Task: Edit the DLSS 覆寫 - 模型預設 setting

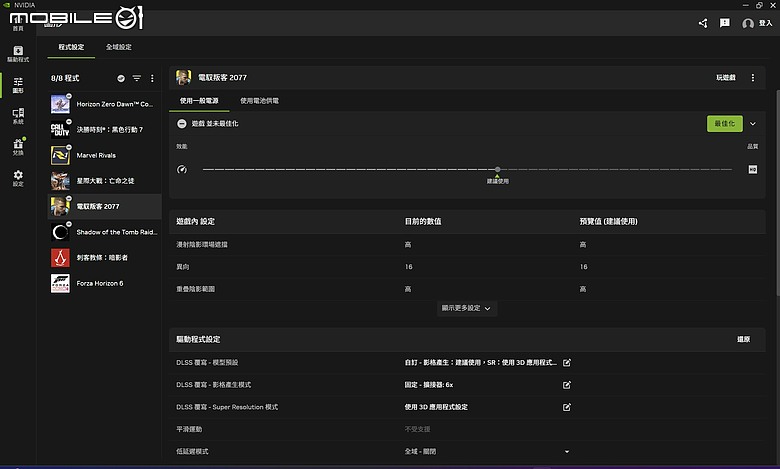Action: (567, 363)
